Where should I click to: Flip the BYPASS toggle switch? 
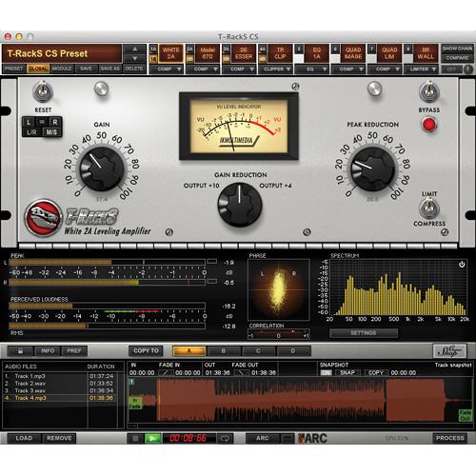(x=429, y=91)
